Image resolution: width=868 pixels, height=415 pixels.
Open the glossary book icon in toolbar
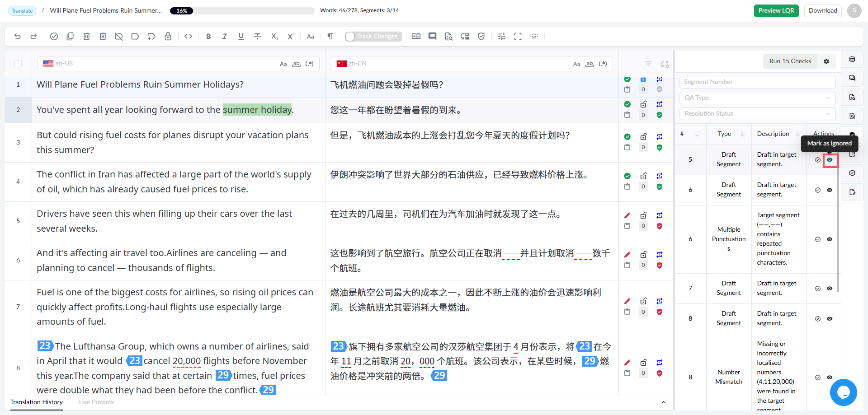coord(416,37)
